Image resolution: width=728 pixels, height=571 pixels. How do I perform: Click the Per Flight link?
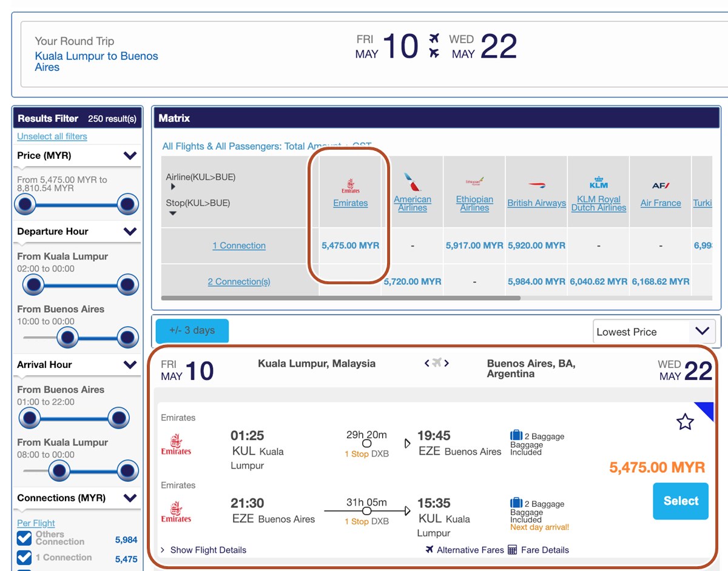pos(36,523)
